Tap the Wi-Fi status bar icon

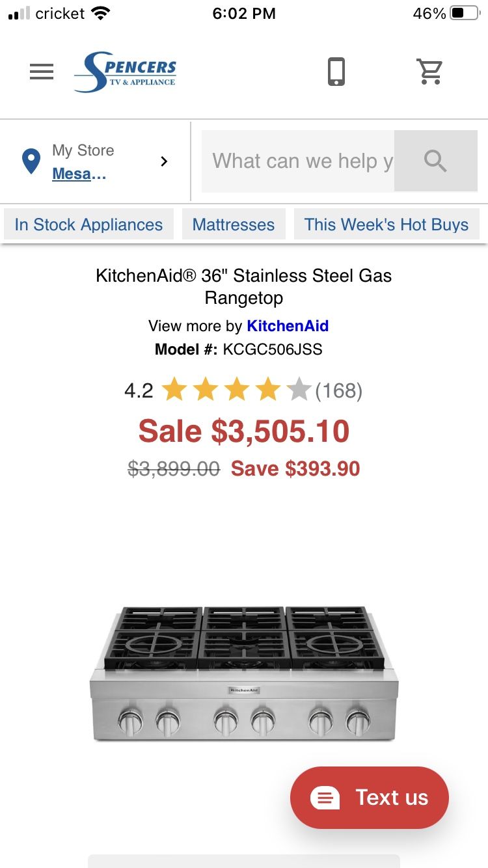(x=101, y=14)
